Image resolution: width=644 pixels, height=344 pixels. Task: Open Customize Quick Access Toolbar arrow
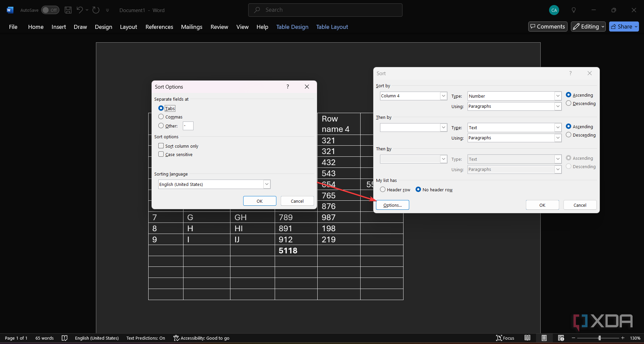click(x=108, y=10)
